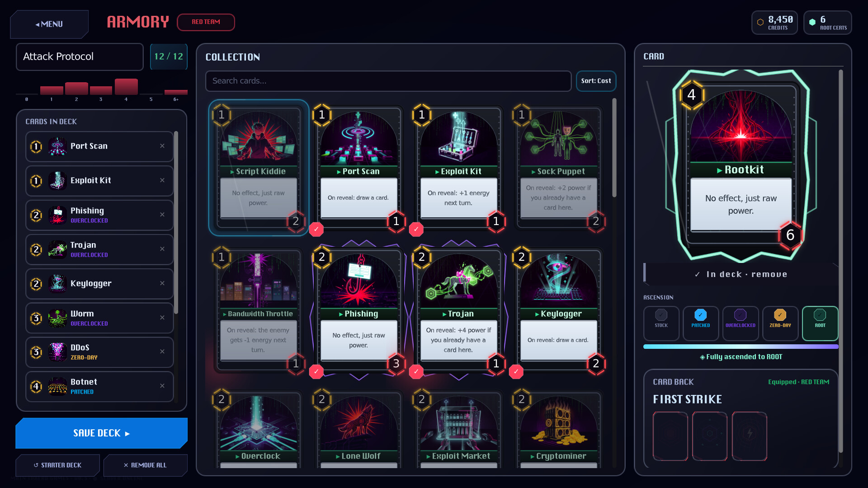
Task: Save the deck
Action: point(101,433)
